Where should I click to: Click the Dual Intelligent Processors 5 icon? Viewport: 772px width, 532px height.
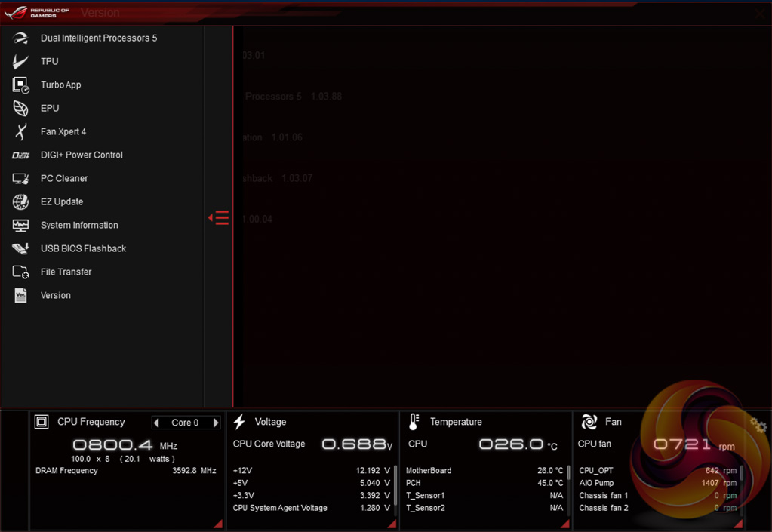coord(20,38)
